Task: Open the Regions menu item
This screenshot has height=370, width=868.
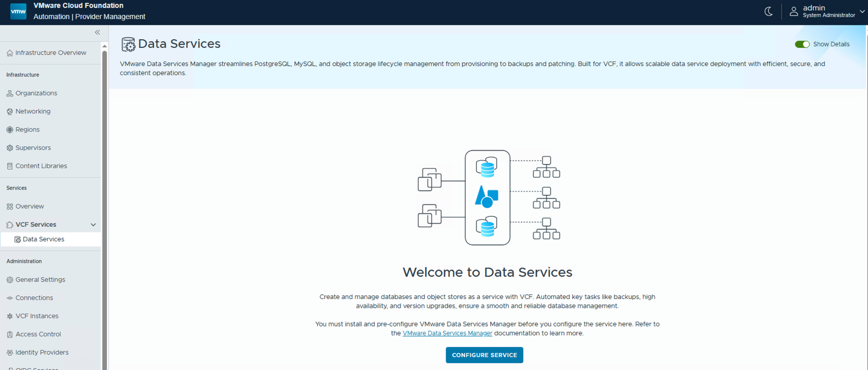Action: tap(28, 130)
